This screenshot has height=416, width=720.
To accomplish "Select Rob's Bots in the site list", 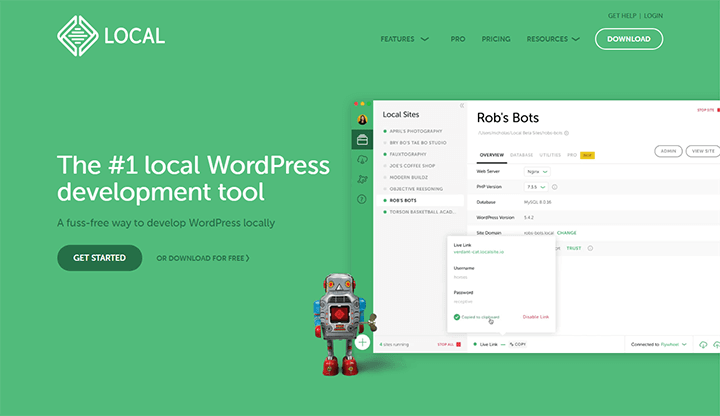I will click(405, 199).
